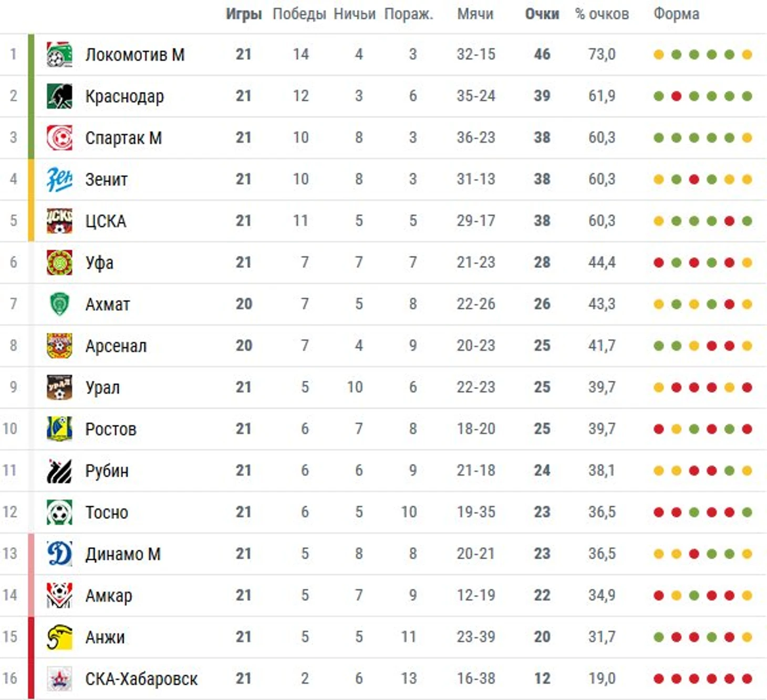Viewport: 767px width, 700px height.
Task: Click the Локомотив М team logo
Action: click(59, 54)
